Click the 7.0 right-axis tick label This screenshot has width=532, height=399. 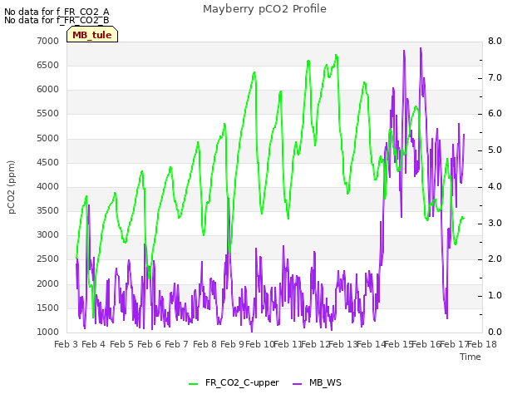495,77
